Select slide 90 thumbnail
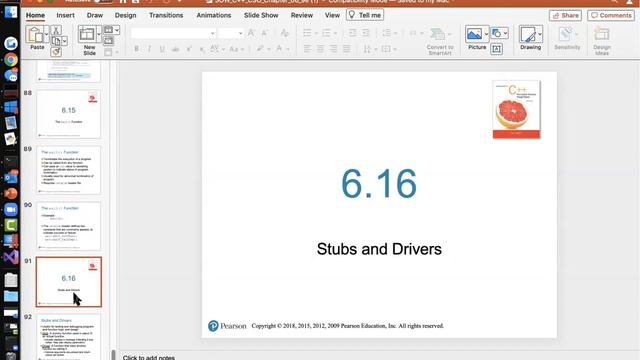 (x=69, y=226)
